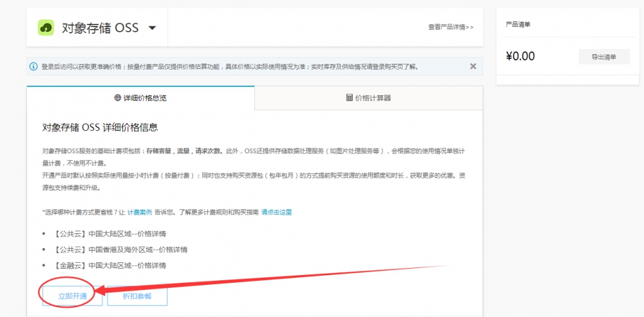Select 【公共云】中国香港及海外区域--价格详情
This screenshot has height=317, width=644.
pyautogui.click(x=120, y=249)
